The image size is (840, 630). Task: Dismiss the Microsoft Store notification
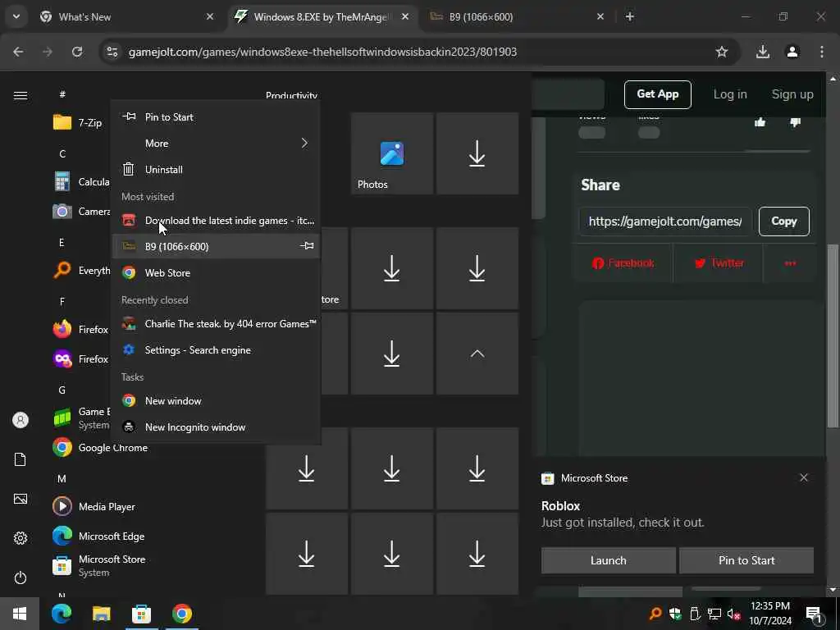(x=804, y=477)
